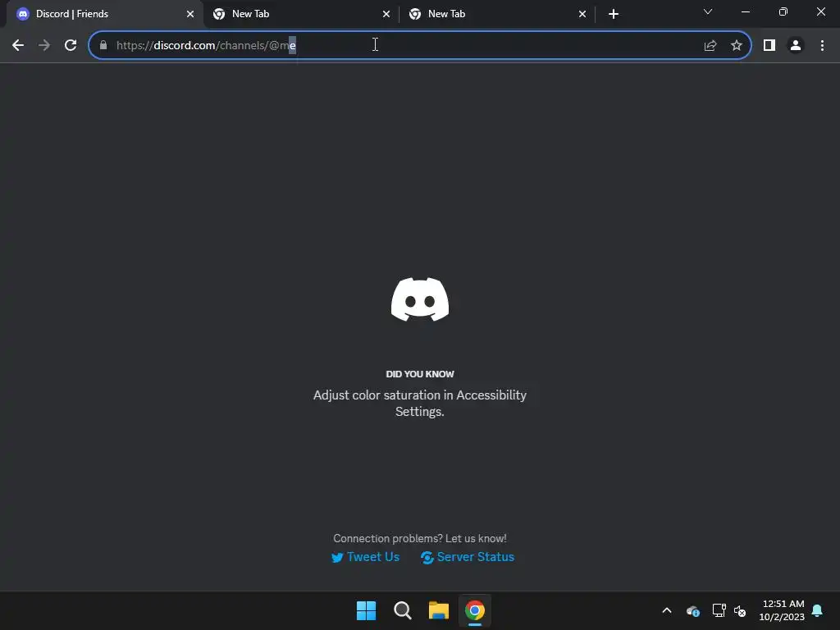Open the Chrome profile menu

click(796, 46)
